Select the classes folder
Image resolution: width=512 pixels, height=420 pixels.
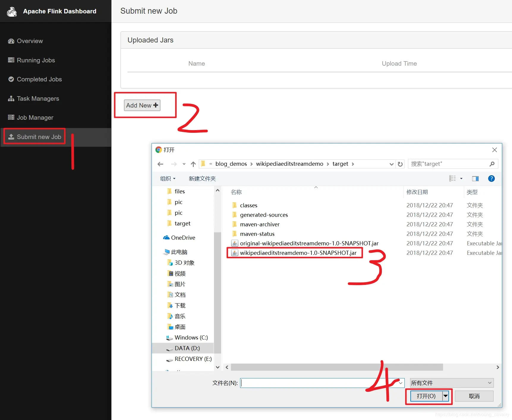(248, 205)
